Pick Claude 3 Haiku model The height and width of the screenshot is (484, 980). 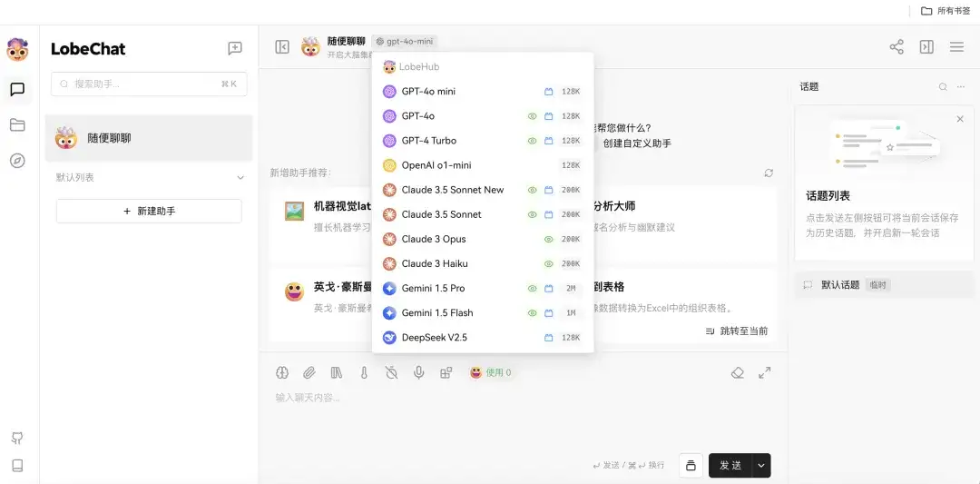[483, 263]
